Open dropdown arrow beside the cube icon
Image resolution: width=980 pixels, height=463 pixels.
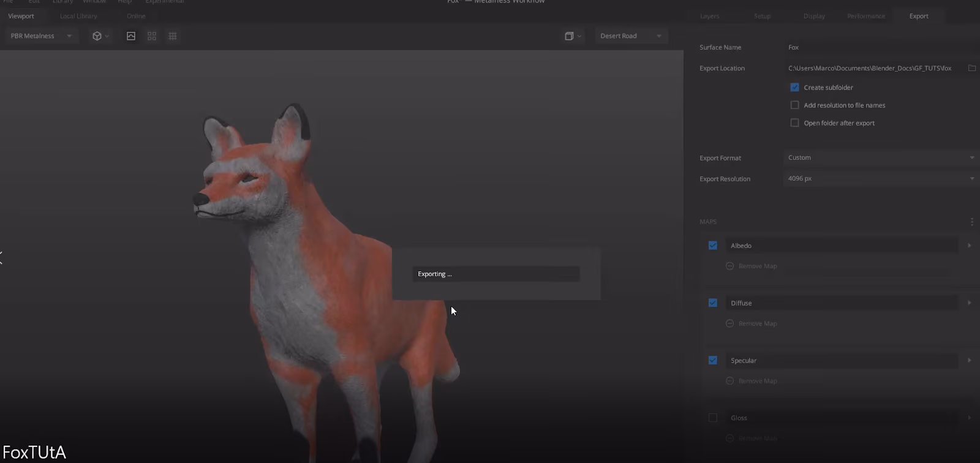pos(107,36)
